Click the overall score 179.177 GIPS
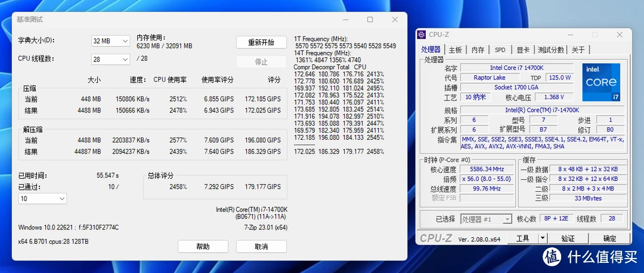 tap(263, 186)
